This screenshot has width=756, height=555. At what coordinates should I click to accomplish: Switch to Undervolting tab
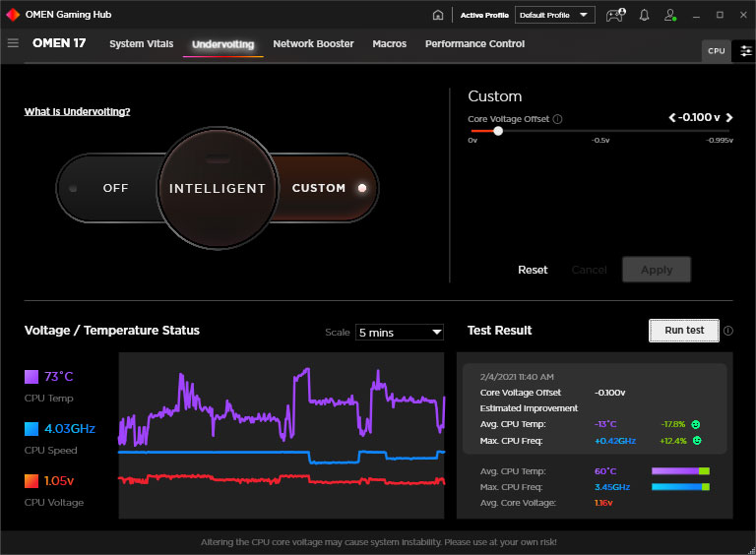(222, 44)
